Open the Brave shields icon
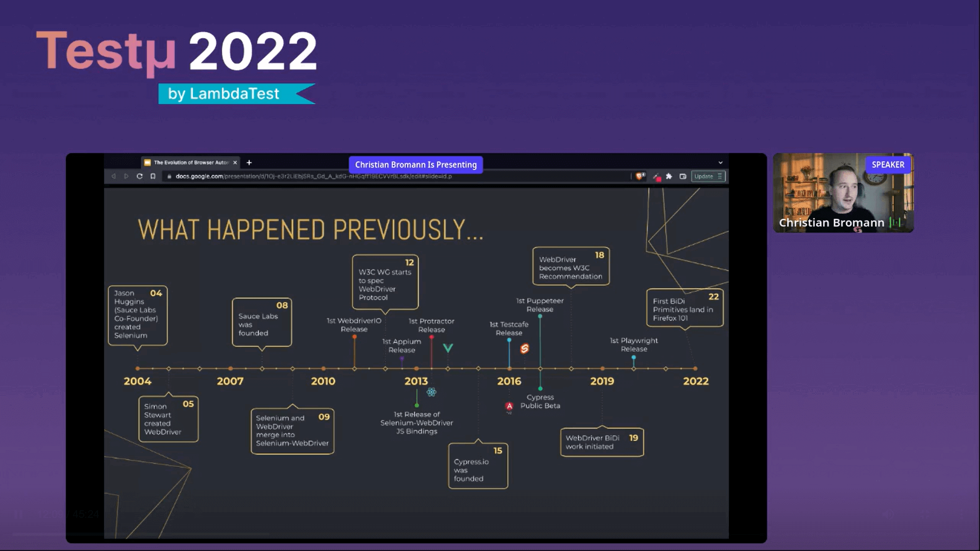Image resolution: width=980 pixels, height=551 pixels. pos(640,177)
